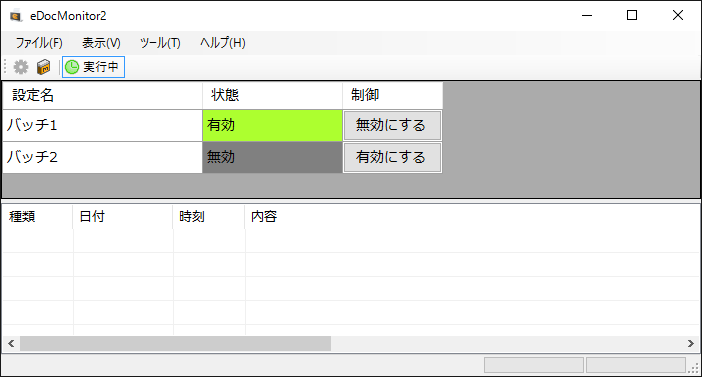Click the 状態 column header
Screen dimensions: 702x377
coord(272,95)
